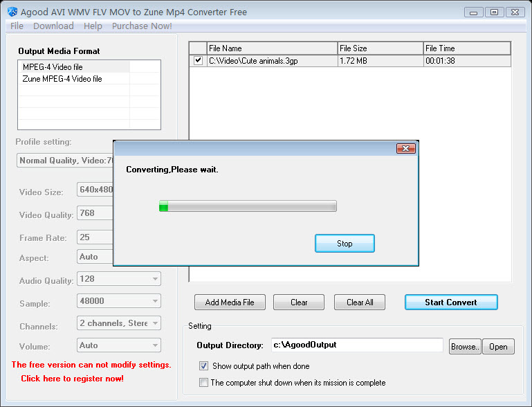Click the Add Media File button
The height and width of the screenshot is (407, 532).
(x=230, y=302)
